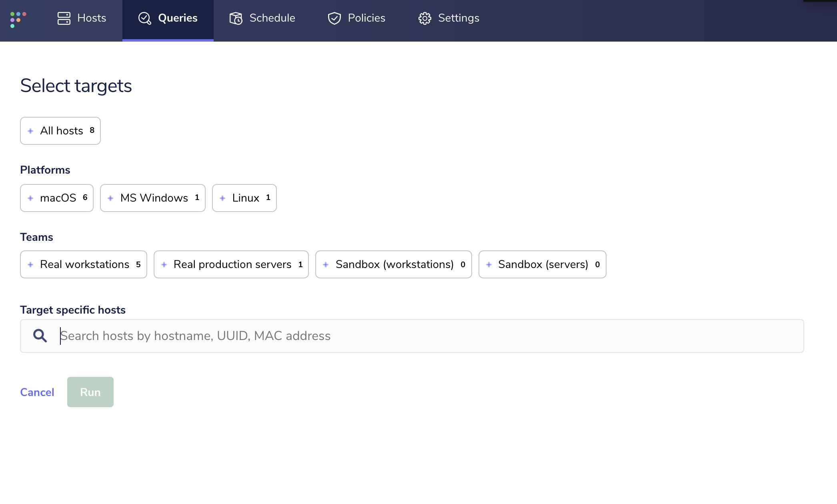The width and height of the screenshot is (837, 504).
Task: Click the Cancel link
Action: click(37, 392)
